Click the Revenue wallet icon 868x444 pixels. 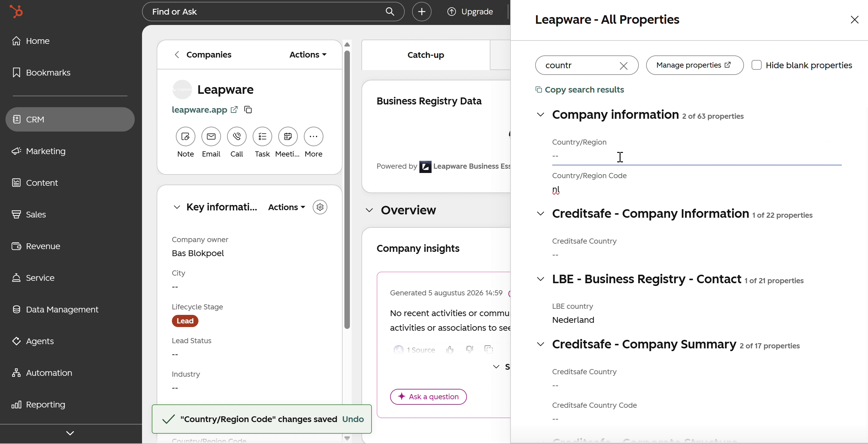point(16,246)
